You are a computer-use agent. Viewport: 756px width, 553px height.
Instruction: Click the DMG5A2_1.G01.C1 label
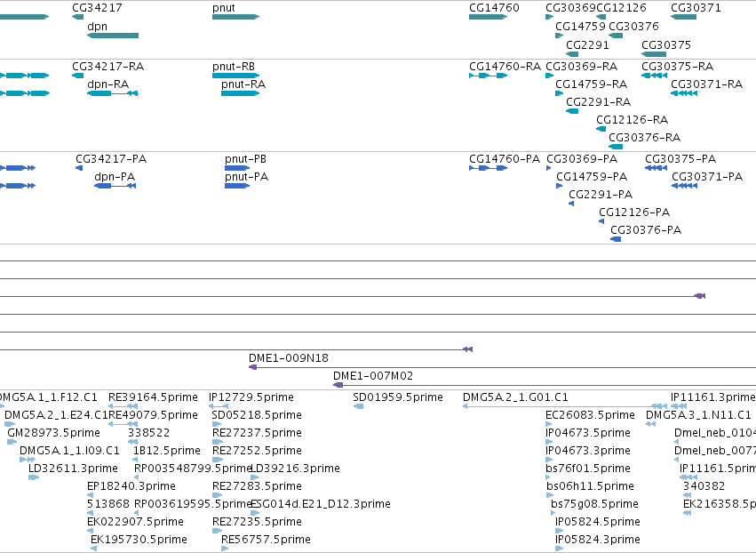coord(515,397)
